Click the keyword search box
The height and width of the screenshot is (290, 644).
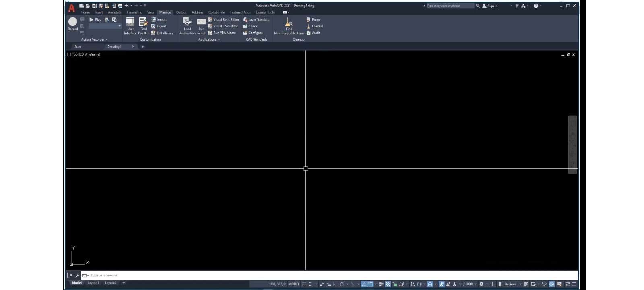[450, 6]
